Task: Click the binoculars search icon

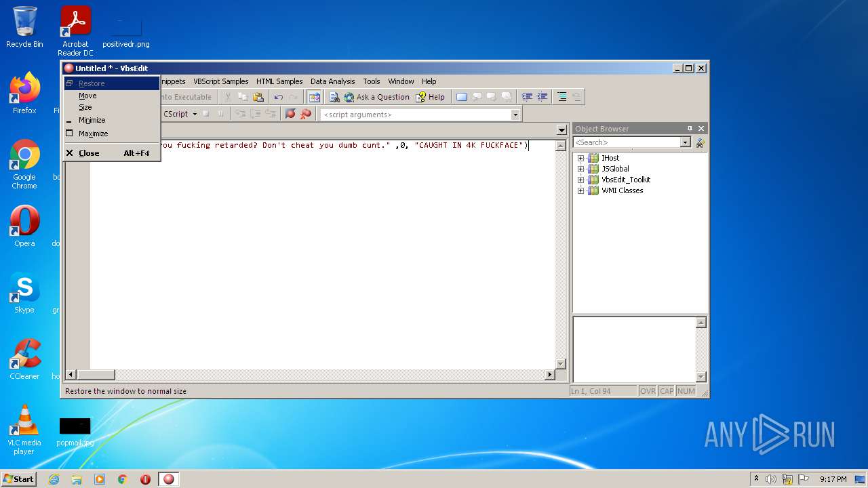Action: click(x=701, y=142)
